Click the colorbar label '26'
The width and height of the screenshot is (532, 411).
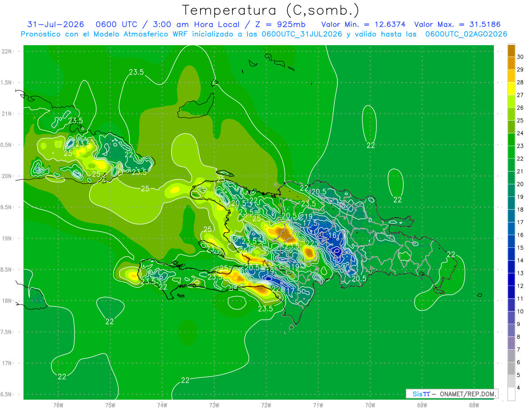[x=520, y=108]
